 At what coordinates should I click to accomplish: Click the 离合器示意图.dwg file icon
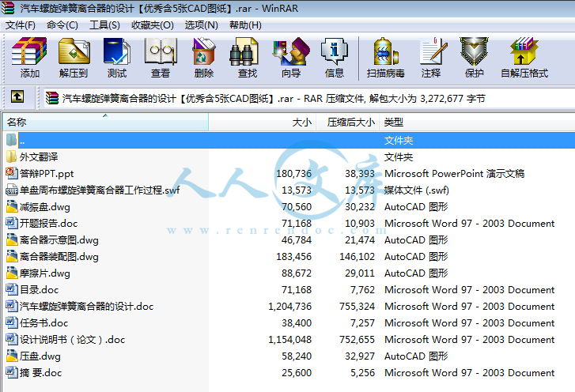12,239
